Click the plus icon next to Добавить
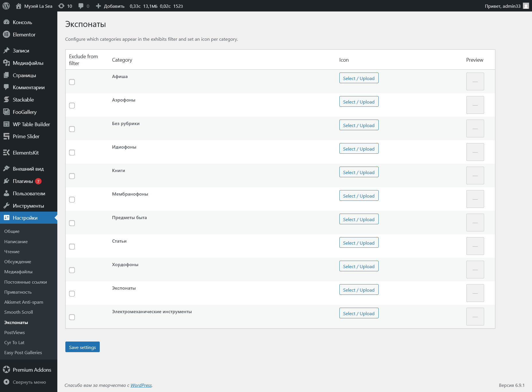 98,6
